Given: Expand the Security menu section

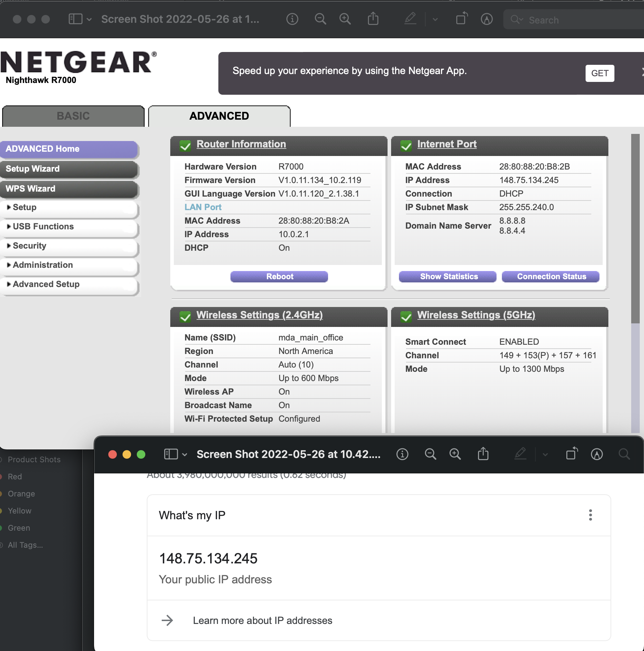Looking at the screenshot, I should [29, 246].
